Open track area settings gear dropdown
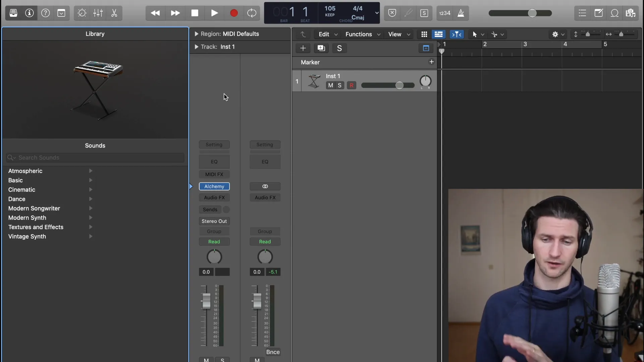 [x=558, y=34]
